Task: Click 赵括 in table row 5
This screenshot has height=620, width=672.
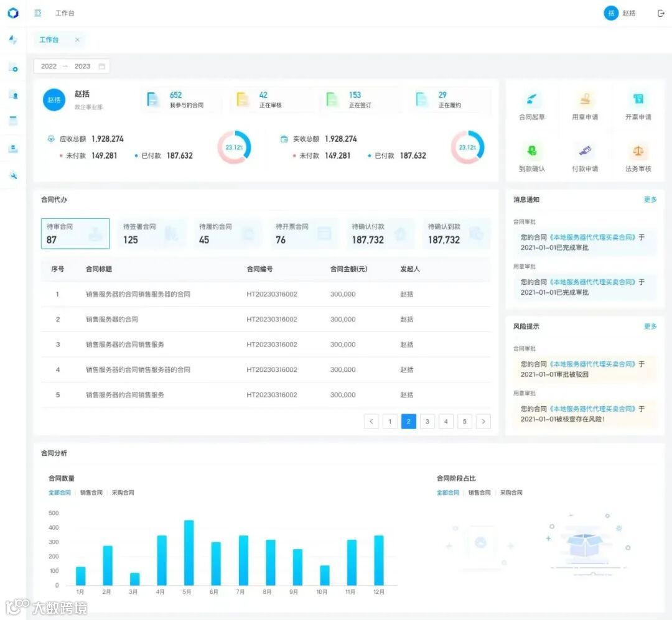Action: point(407,395)
